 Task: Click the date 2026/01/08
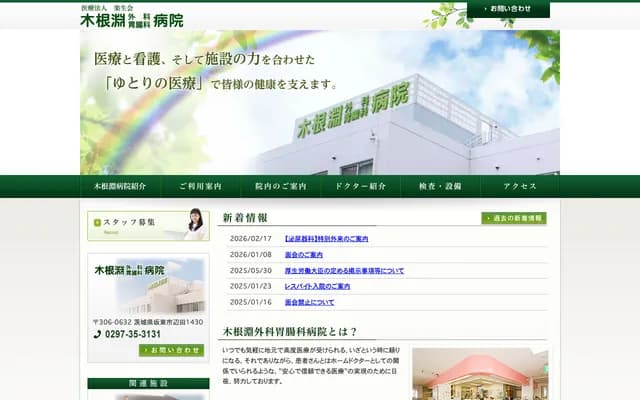(251, 255)
